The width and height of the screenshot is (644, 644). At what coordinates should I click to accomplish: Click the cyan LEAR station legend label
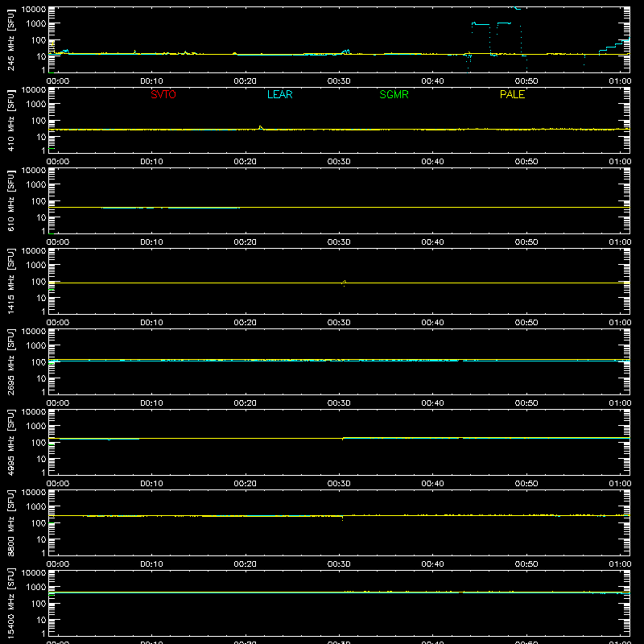click(279, 94)
